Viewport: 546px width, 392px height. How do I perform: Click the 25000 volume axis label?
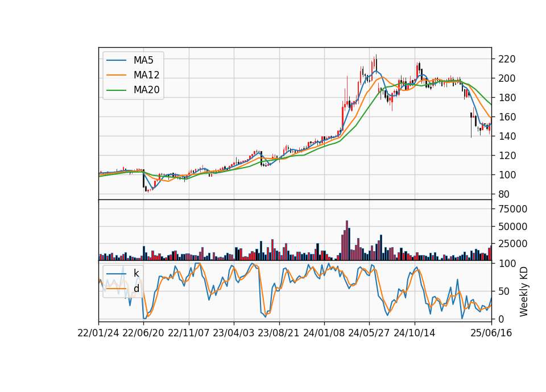click(512, 244)
